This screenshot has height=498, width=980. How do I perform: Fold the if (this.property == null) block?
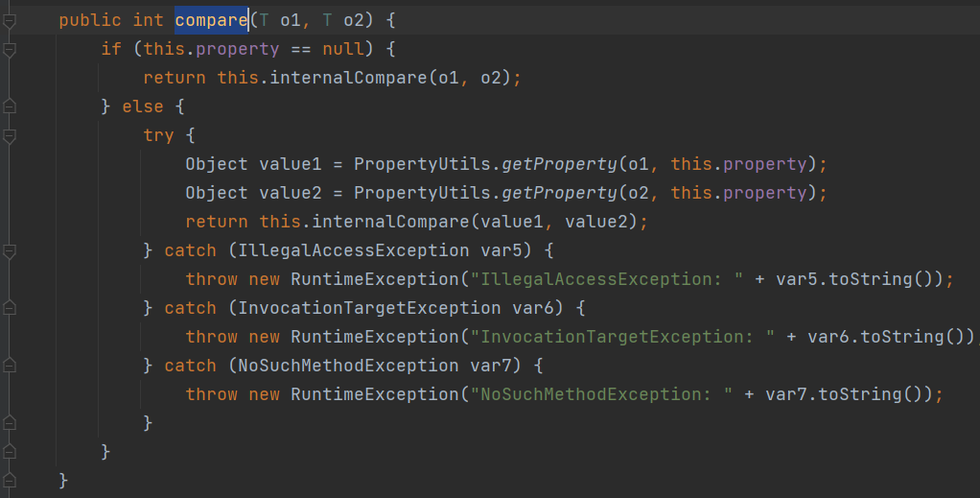[x=10, y=49]
